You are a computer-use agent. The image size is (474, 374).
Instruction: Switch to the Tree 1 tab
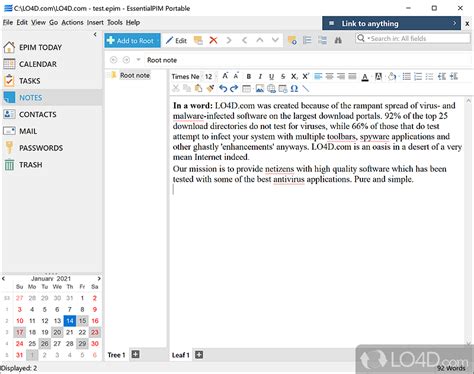pos(116,355)
